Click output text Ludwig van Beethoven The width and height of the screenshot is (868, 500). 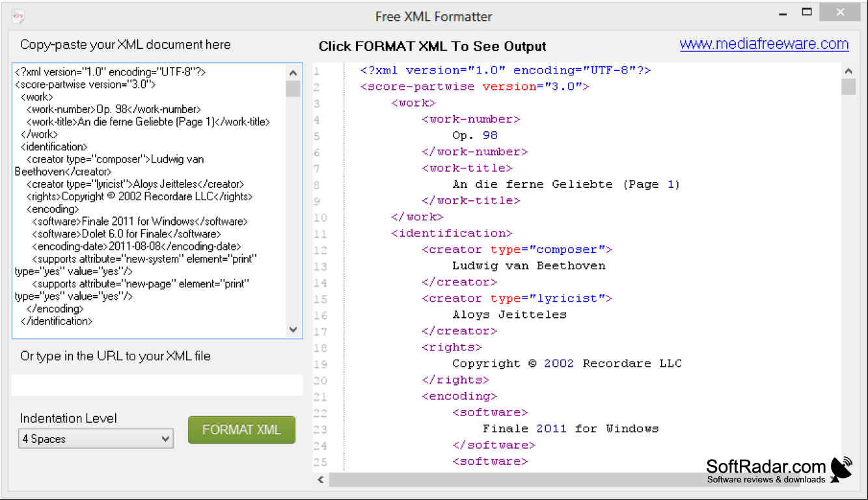(x=529, y=265)
